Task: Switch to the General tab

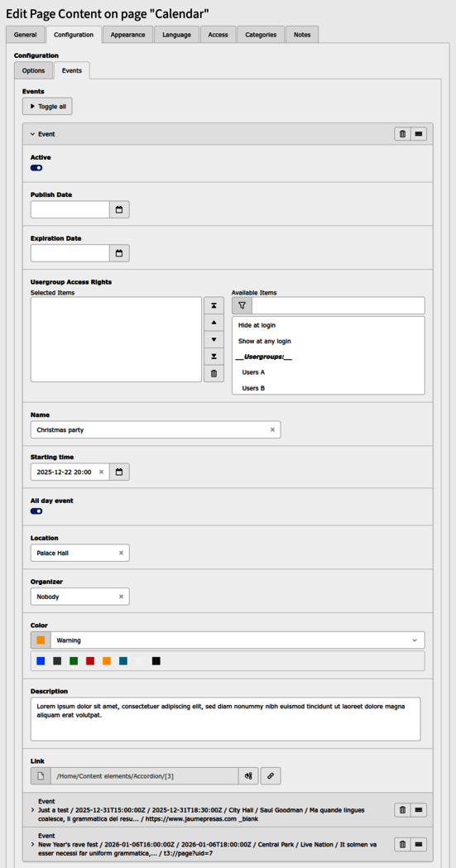Action: (26, 34)
